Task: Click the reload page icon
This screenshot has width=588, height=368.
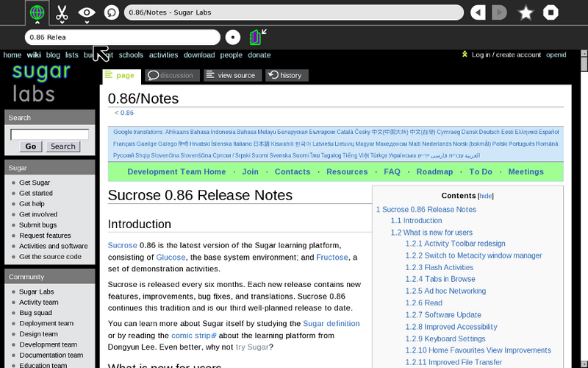Action: 111,13
